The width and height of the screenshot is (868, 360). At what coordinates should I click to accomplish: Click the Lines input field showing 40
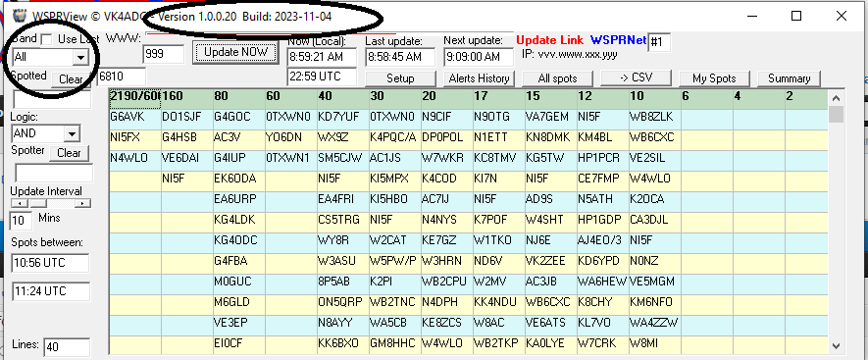[x=67, y=347]
